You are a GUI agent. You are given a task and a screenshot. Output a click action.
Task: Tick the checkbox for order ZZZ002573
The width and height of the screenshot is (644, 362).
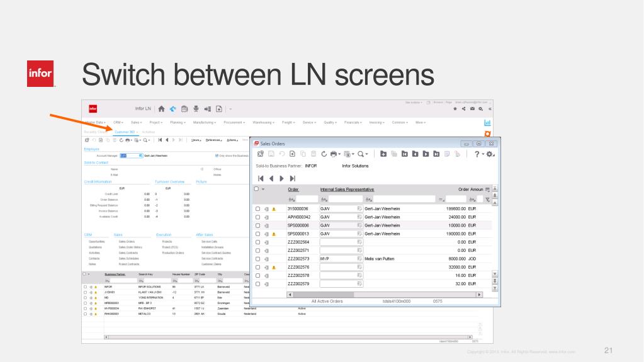coord(258,259)
